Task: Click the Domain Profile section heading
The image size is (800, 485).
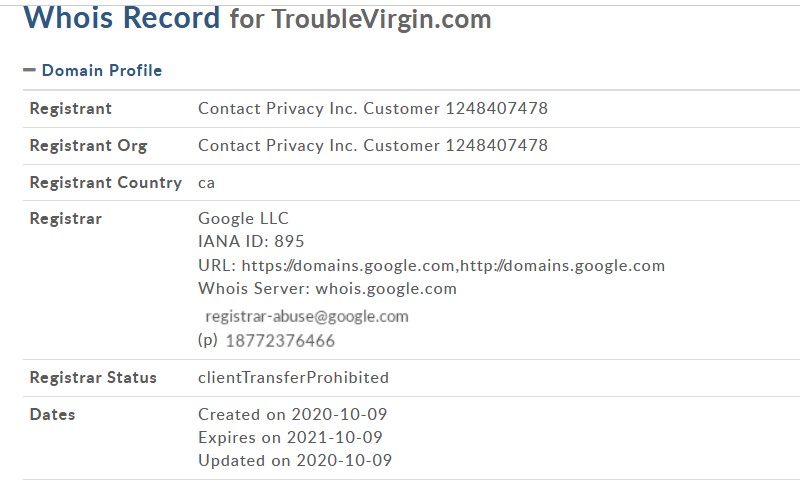Action: click(101, 70)
